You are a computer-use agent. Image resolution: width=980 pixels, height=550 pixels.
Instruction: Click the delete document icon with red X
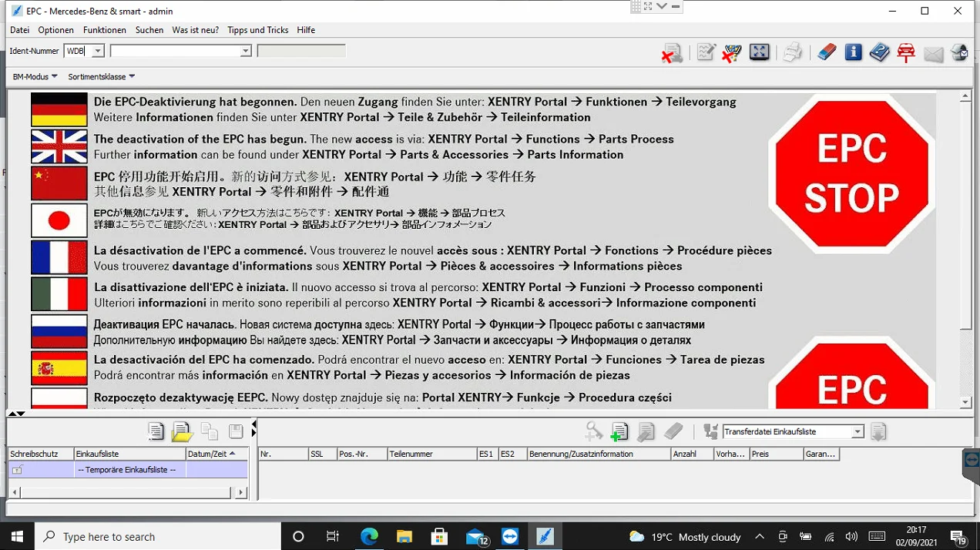point(672,52)
